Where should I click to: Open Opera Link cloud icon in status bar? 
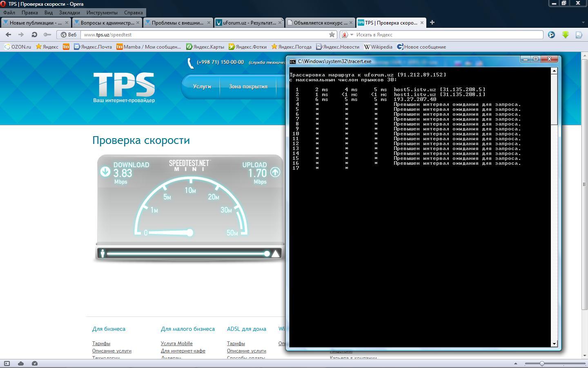21,364
